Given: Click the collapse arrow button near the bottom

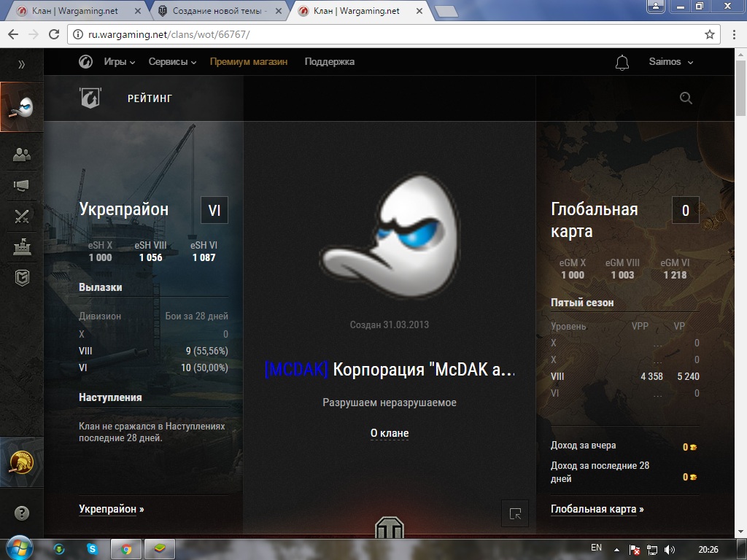Looking at the screenshot, I should tap(515, 513).
